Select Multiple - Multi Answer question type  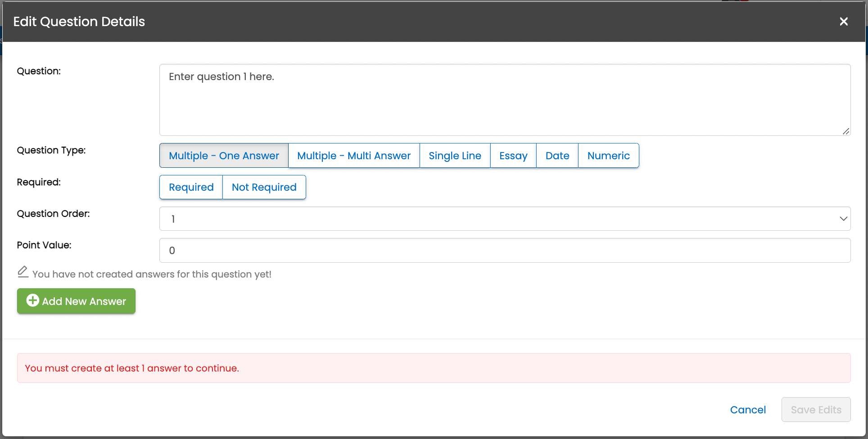[354, 156]
